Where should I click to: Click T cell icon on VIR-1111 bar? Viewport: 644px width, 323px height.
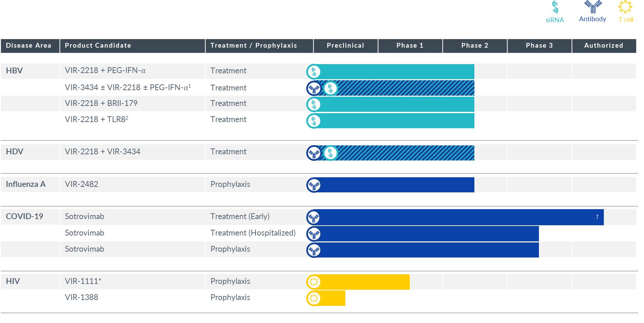(313, 282)
